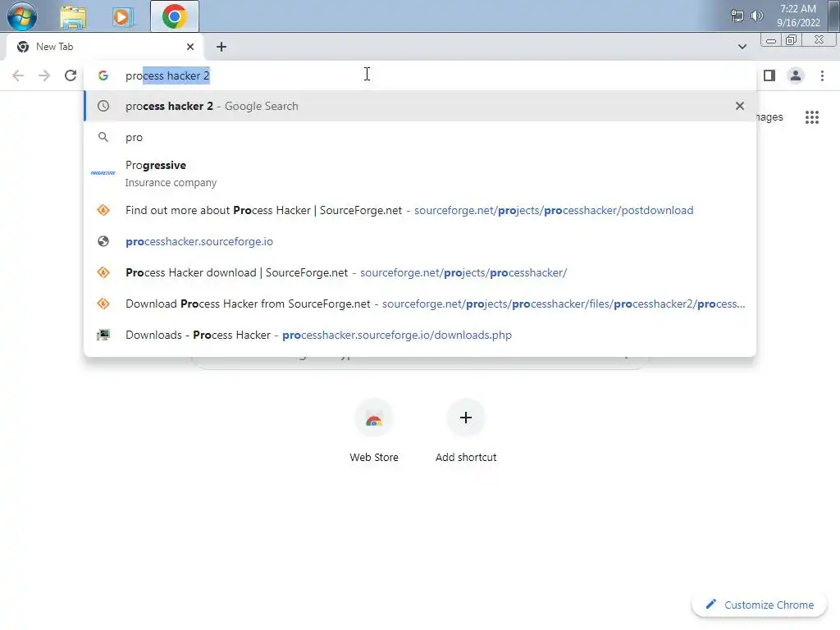840x630 pixels.
Task: Go back with the back arrow
Action: [18, 75]
